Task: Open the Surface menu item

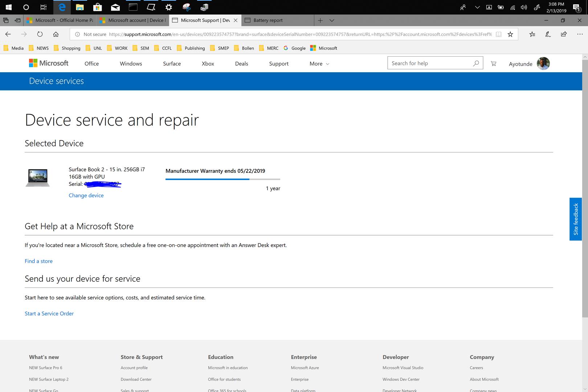Action: (x=172, y=64)
